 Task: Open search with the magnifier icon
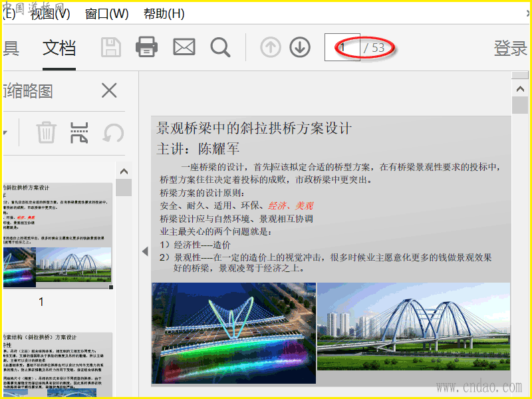pyautogui.click(x=220, y=47)
